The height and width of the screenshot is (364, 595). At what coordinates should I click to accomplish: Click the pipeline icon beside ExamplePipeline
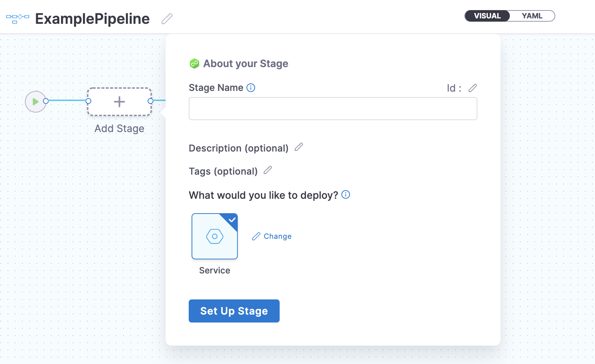[x=17, y=19]
